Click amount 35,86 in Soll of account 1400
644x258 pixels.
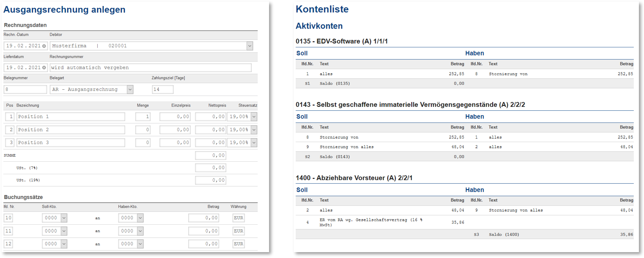458,222
